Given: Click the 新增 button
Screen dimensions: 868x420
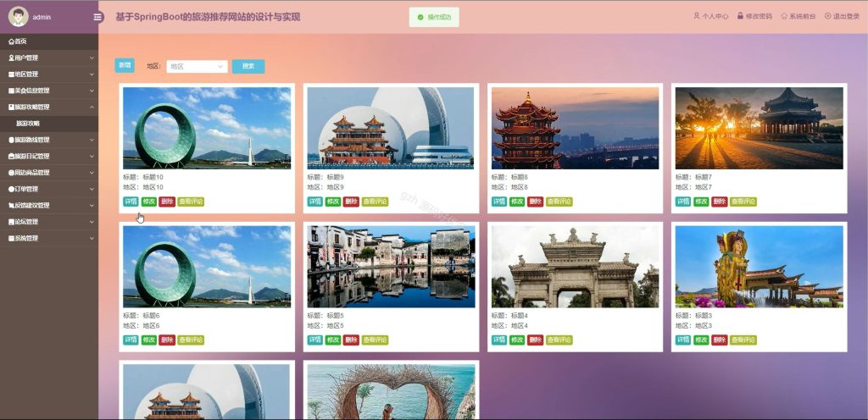Looking at the screenshot, I should [125, 65].
